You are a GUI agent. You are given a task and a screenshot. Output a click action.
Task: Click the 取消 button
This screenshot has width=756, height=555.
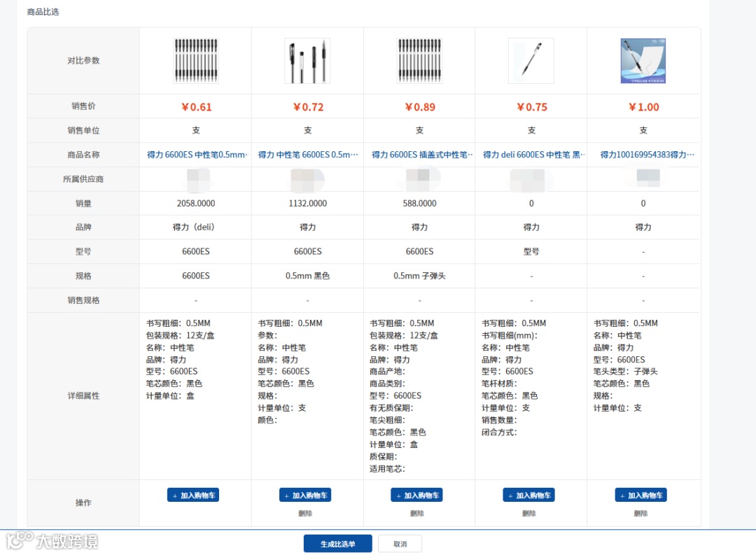pyautogui.click(x=400, y=543)
